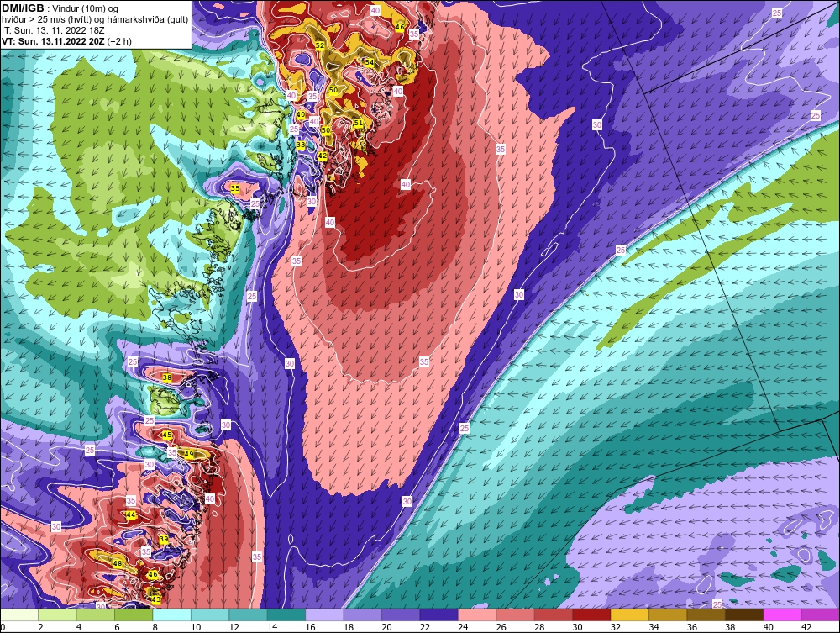The width and height of the screenshot is (840, 633).
Task: Select the 32–34 m/s yellow legend swatch
Action: (x=630, y=615)
